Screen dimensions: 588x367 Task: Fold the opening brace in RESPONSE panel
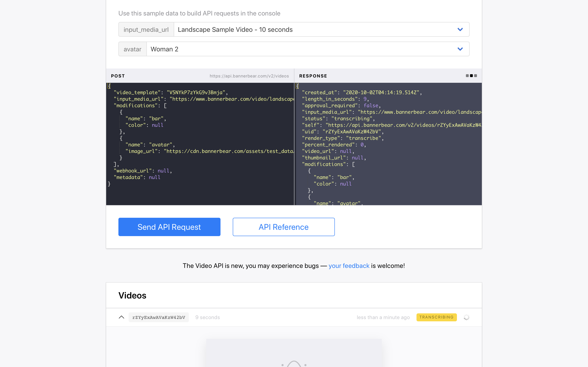[297, 86]
